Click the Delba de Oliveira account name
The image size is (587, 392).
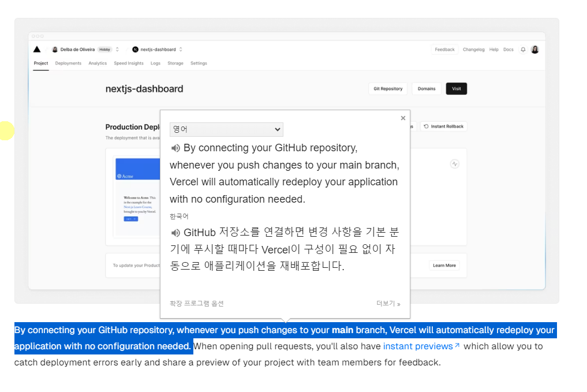[77, 50]
